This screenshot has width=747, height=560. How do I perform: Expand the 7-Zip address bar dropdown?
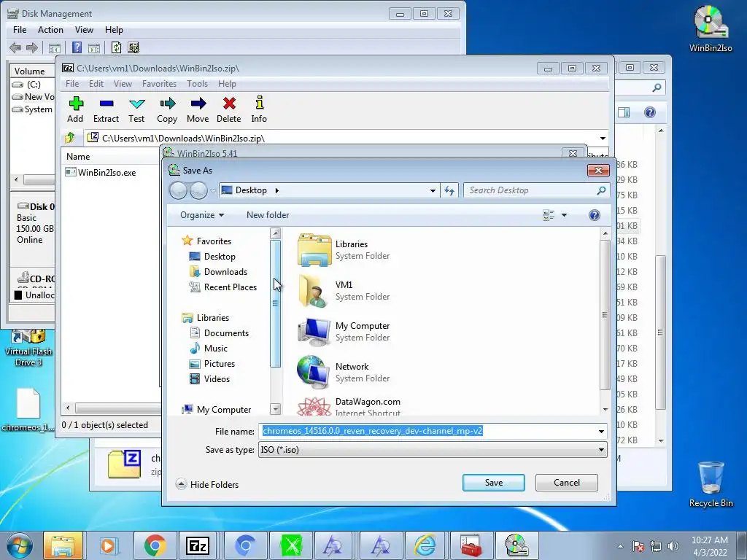click(x=603, y=138)
